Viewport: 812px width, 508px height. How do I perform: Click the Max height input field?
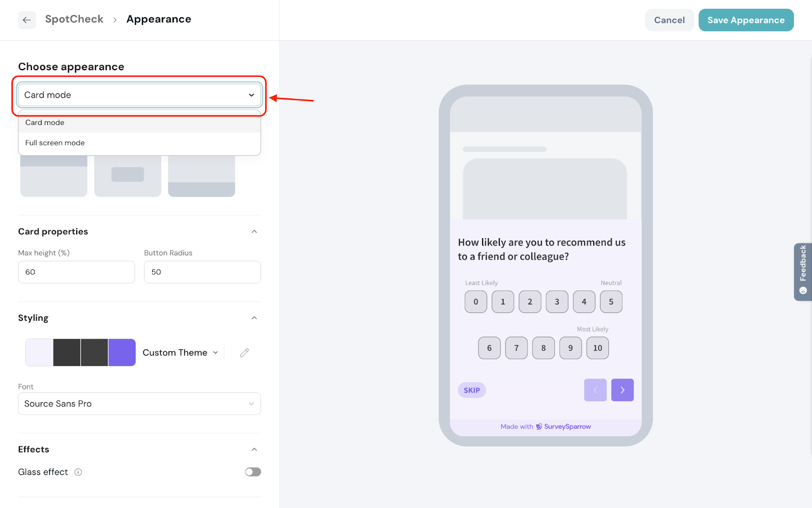click(x=77, y=272)
